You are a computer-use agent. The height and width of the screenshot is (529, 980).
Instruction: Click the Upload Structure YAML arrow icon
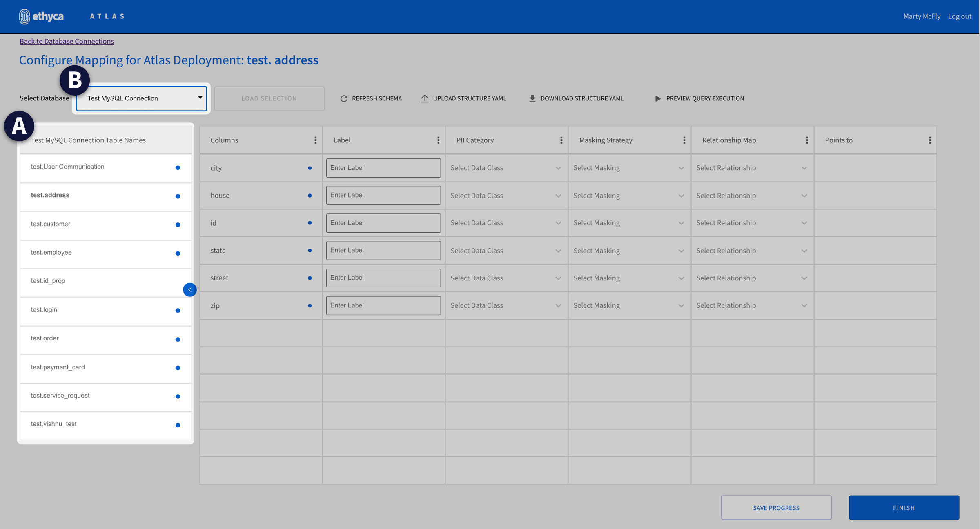coord(425,98)
